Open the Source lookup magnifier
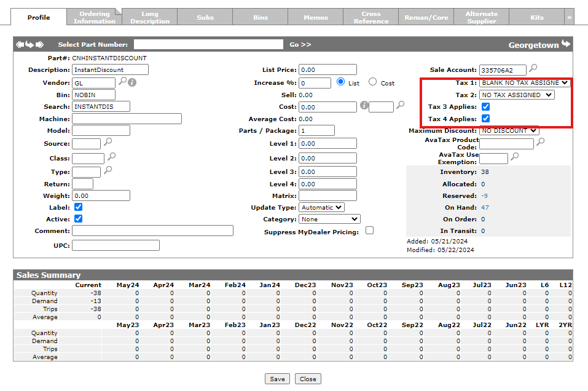The image size is (588, 391). 108,142
